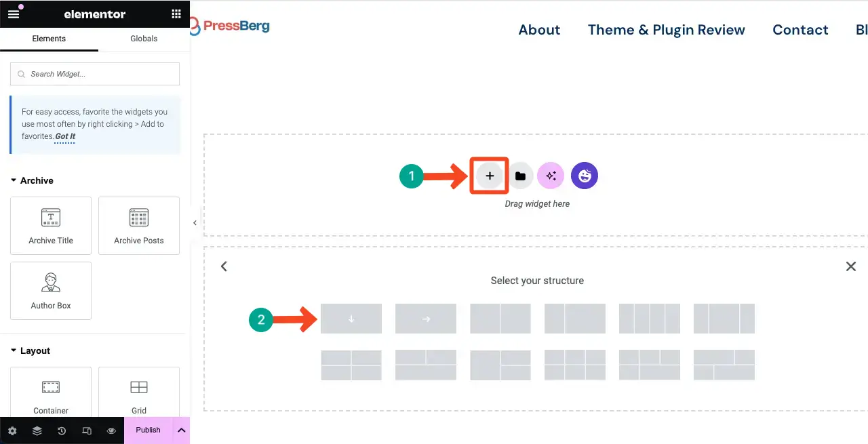
Task: Dismiss tip with Got It link
Action: click(65, 136)
